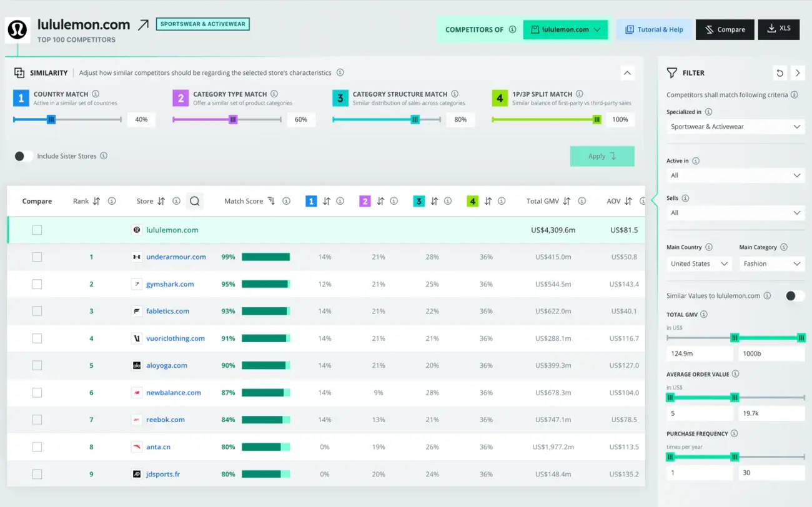Check the compare box for anta.cn
This screenshot has height=507, width=812.
(37, 447)
